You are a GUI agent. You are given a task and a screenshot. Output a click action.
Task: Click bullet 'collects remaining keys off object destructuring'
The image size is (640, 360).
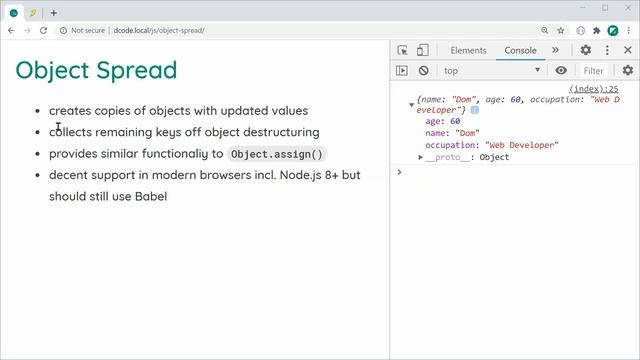[x=184, y=132]
